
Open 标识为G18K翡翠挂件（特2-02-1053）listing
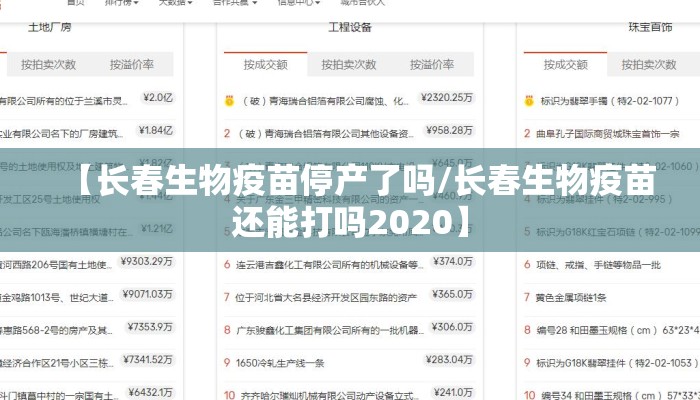617,363
